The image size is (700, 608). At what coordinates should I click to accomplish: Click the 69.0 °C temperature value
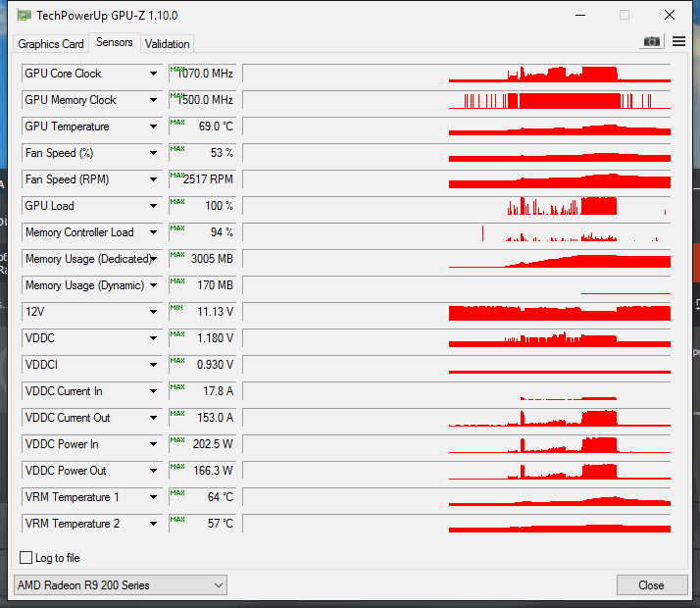[x=202, y=127]
